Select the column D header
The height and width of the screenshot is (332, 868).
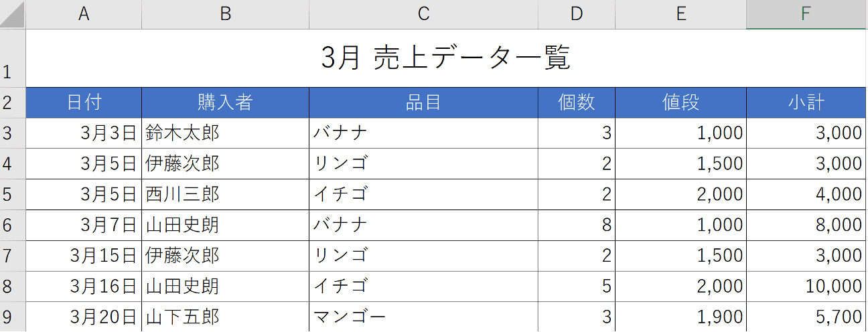[x=576, y=15]
